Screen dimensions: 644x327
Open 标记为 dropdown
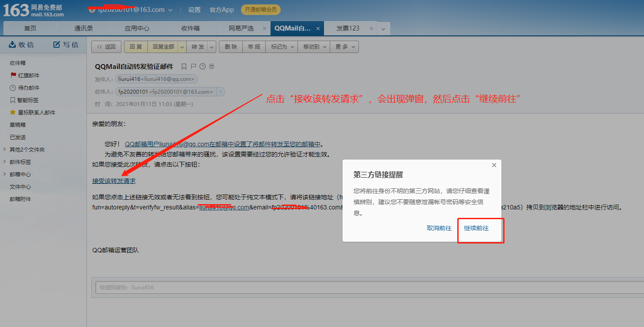click(281, 47)
